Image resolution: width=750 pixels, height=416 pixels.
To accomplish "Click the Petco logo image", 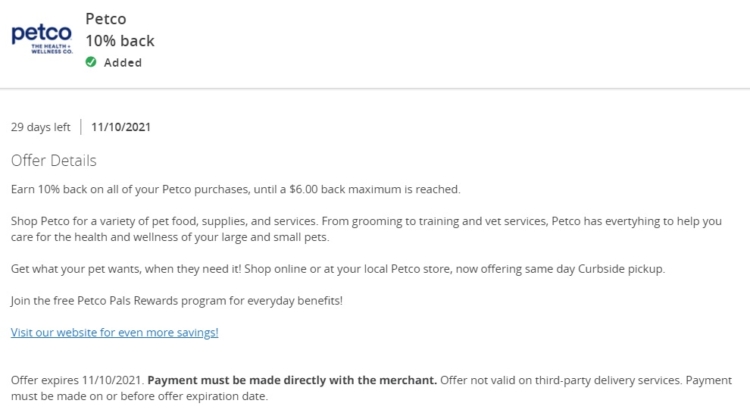I will [x=42, y=39].
